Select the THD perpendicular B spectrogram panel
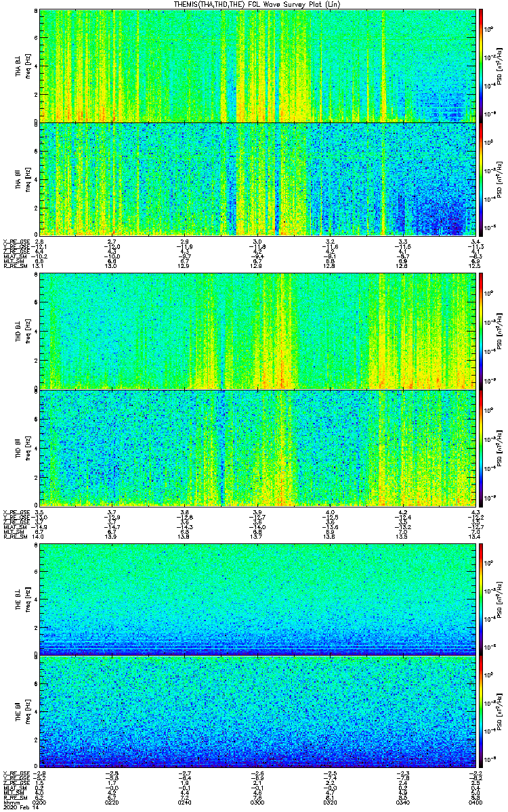The height and width of the screenshot is (812, 508). (x=257, y=330)
